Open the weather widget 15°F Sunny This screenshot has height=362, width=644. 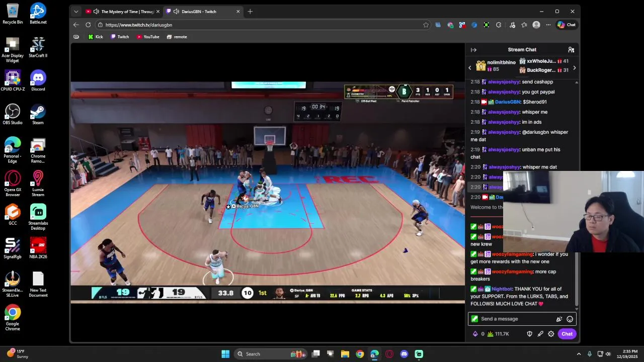point(17,354)
